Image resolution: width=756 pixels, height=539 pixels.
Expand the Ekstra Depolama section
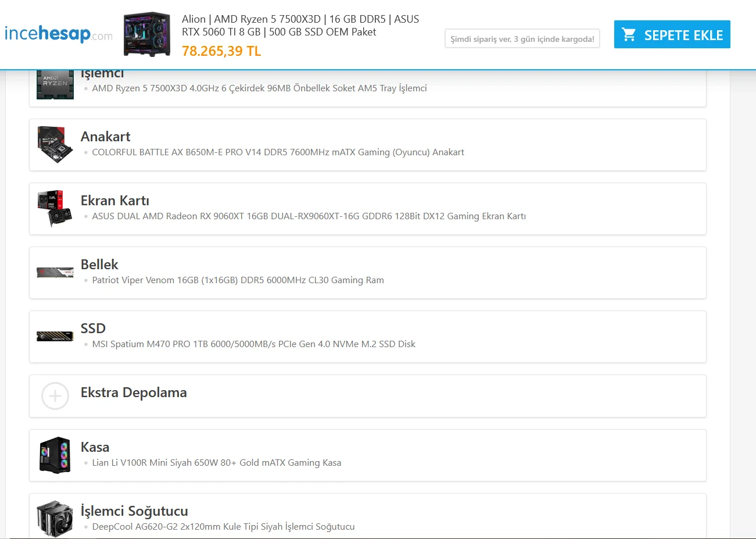[x=368, y=396]
